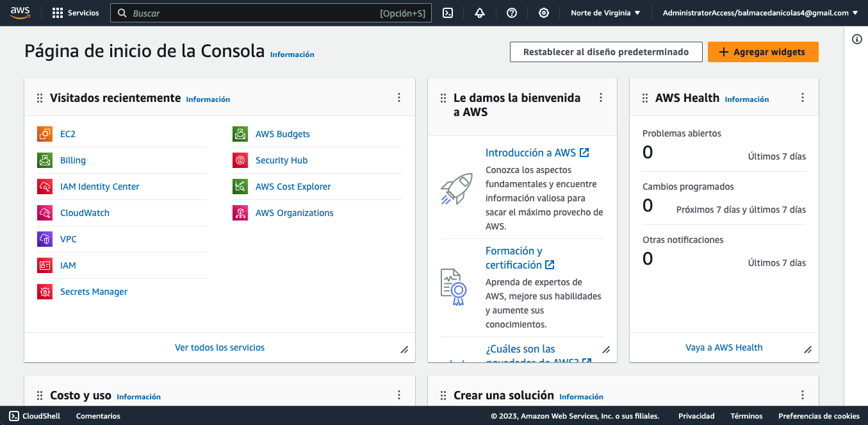Viewport: 868px width, 425px height.
Task: Open the settings gear icon
Action: coord(544,13)
